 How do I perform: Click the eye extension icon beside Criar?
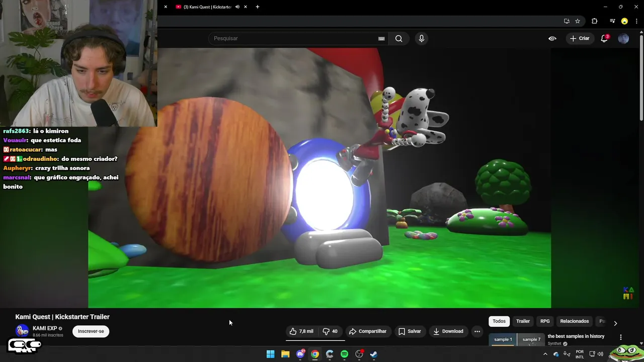[x=552, y=39]
